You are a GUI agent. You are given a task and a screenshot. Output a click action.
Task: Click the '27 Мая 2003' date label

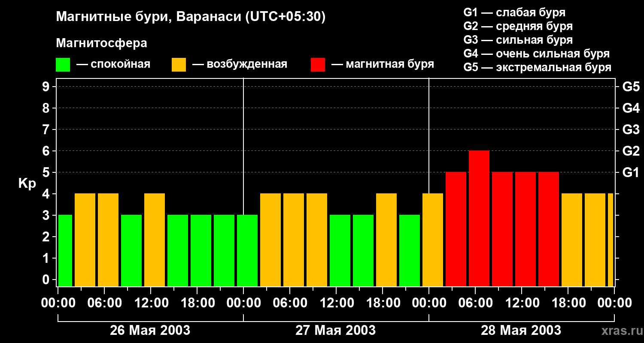point(335,330)
